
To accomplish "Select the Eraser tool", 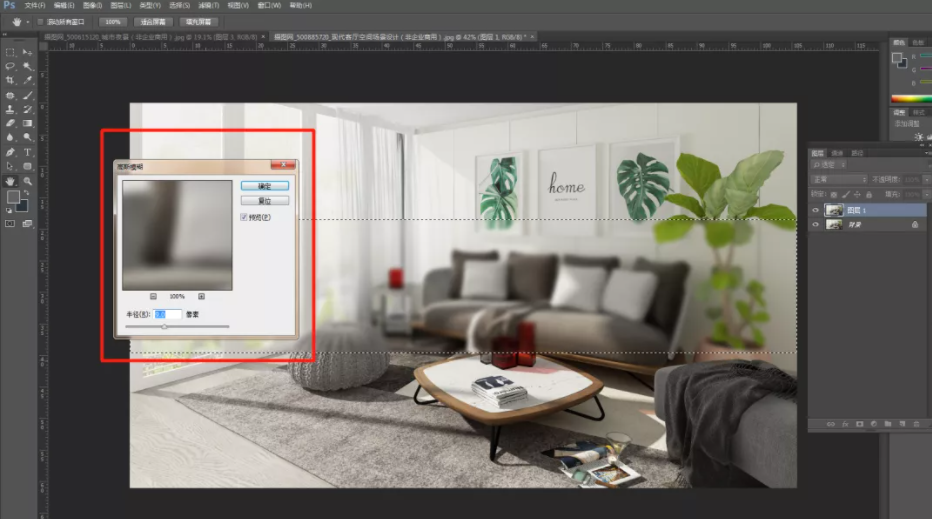I will pos(10,123).
